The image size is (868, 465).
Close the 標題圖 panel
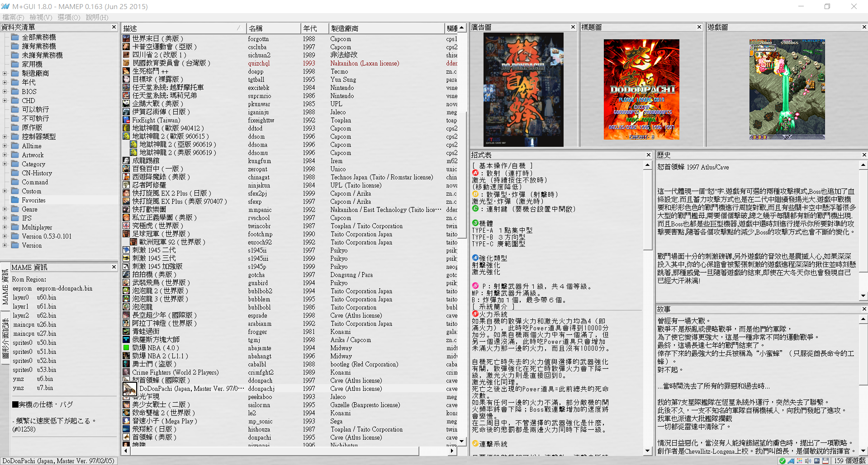[699, 27]
